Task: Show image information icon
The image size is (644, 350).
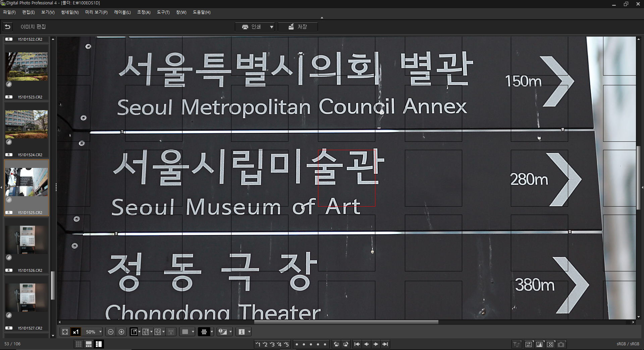Action: coord(241,332)
